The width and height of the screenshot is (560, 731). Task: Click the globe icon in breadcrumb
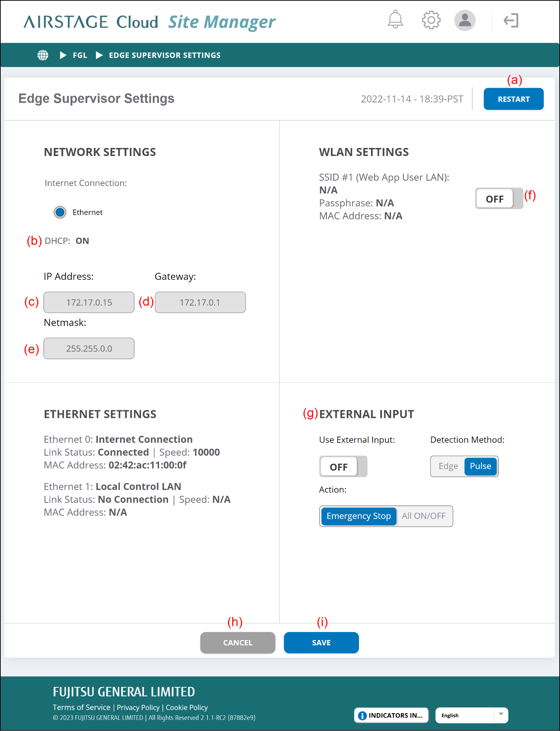click(43, 55)
